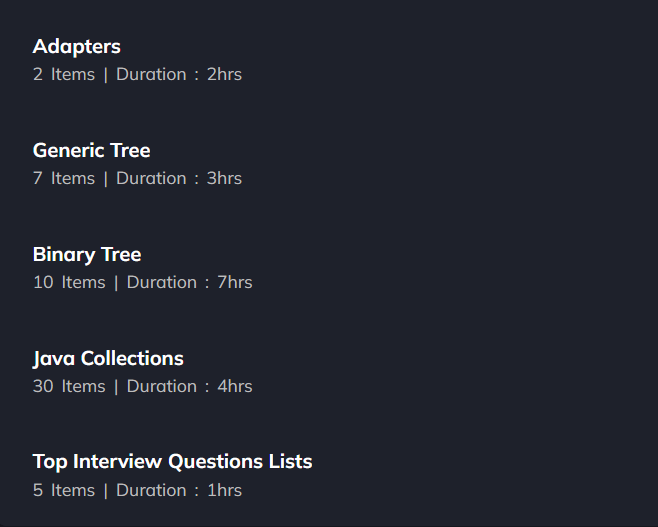Click the Adapters 2hrs duration value
The height and width of the screenshot is (527, 658).
225,74
